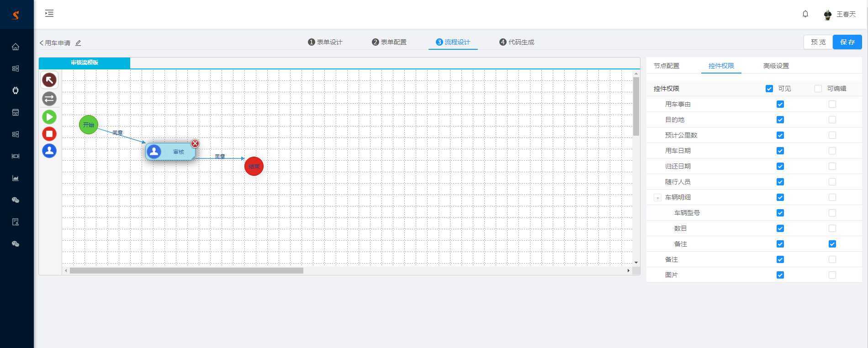Image resolution: width=868 pixels, height=348 pixels.
Task: Go back using the 用车申请 back arrow
Action: 42,43
